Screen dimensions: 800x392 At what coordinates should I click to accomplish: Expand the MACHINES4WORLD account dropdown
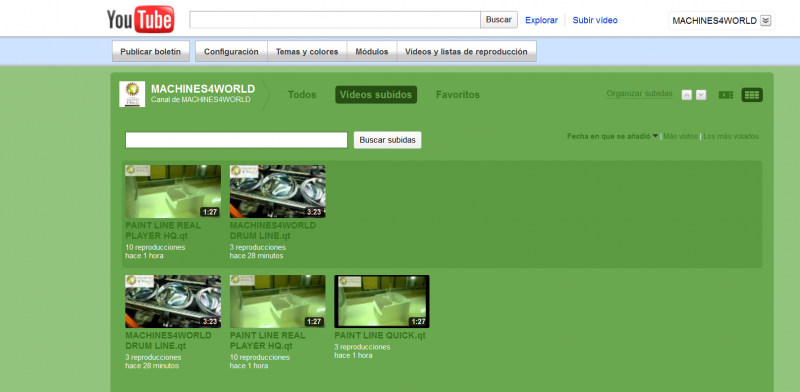pyautogui.click(x=765, y=20)
